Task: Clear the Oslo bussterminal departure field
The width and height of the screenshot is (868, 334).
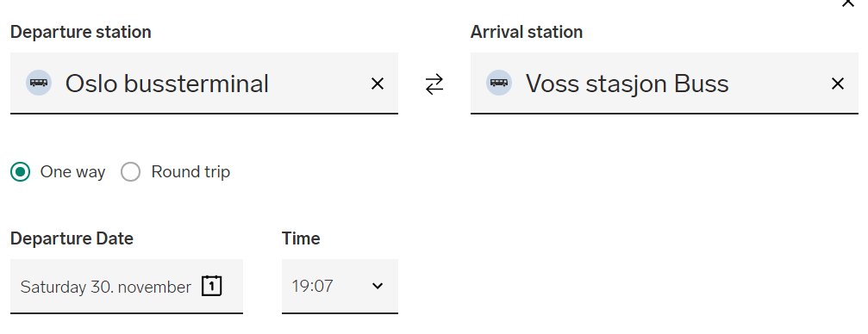Action: tap(378, 83)
